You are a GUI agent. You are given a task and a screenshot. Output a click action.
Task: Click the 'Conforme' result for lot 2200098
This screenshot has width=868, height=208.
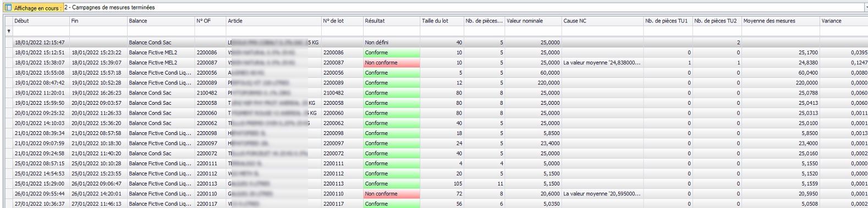(392, 133)
